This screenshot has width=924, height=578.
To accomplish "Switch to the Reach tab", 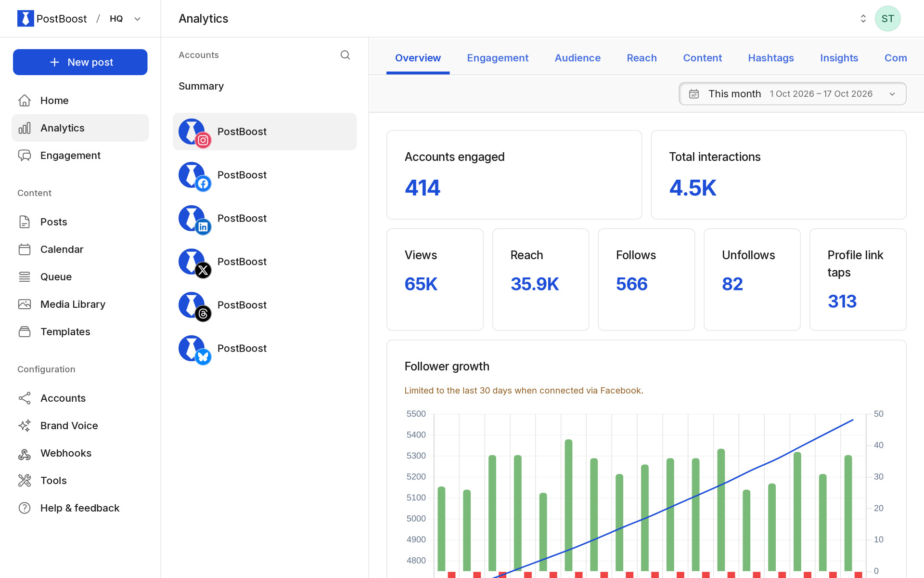I will pyautogui.click(x=642, y=58).
